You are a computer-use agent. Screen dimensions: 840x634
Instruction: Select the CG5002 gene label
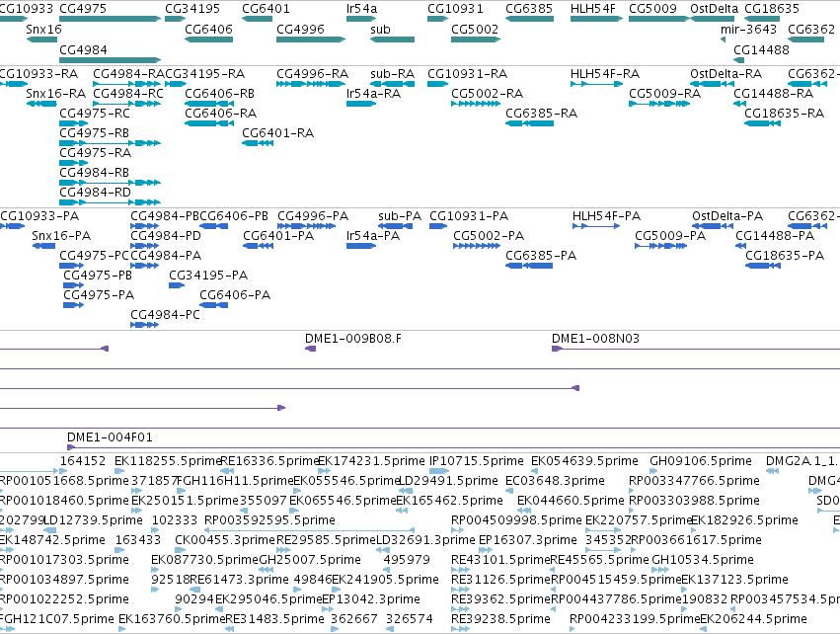pyautogui.click(x=475, y=29)
